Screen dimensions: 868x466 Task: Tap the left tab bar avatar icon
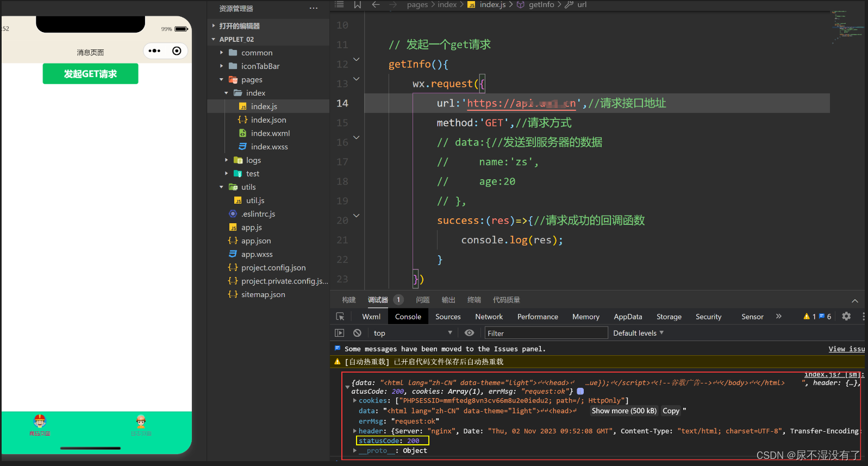pos(40,421)
